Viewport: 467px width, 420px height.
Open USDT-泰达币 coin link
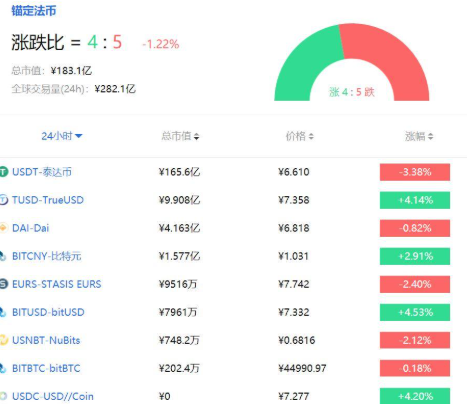click(x=42, y=172)
